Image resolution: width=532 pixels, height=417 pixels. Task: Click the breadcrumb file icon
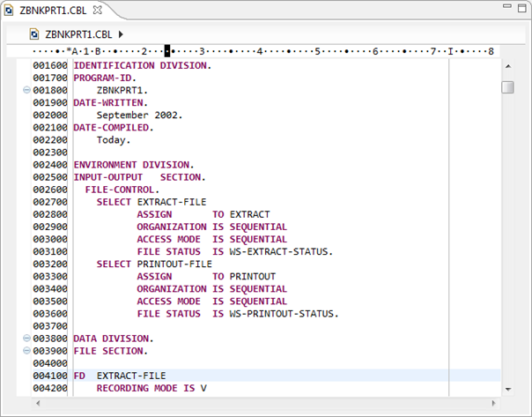34,34
